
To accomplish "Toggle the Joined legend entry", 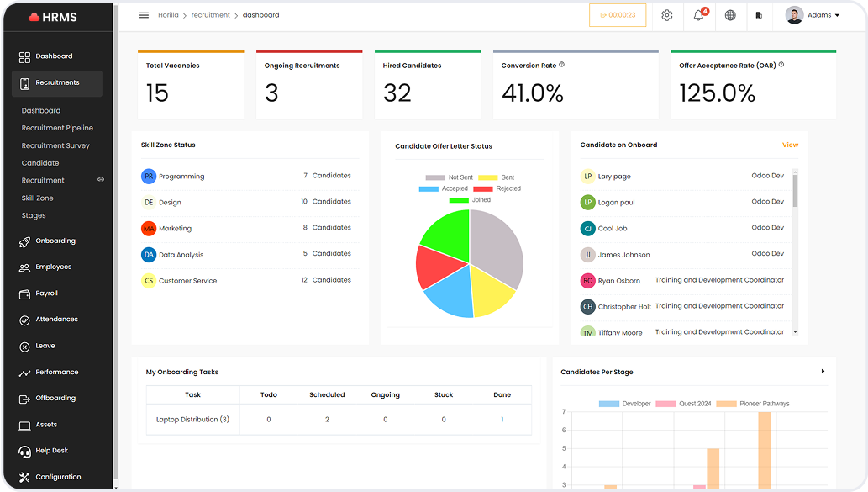I will click(470, 200).
